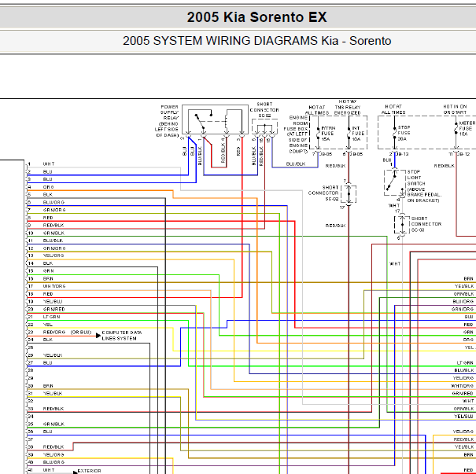Screen dimensions: 476x474
Task: Click pin 15 GRN wire label
Action: 48,271
